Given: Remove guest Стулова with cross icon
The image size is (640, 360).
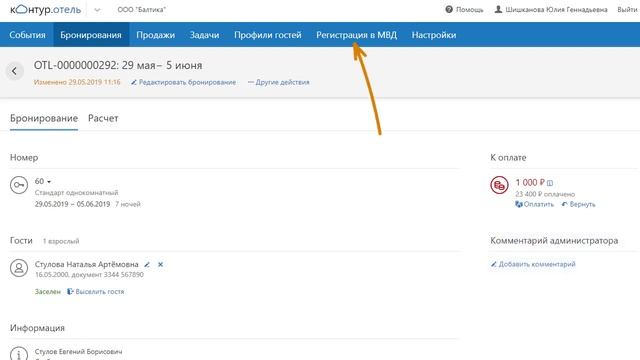Looking at the screenshot, I should pos(160,264).
